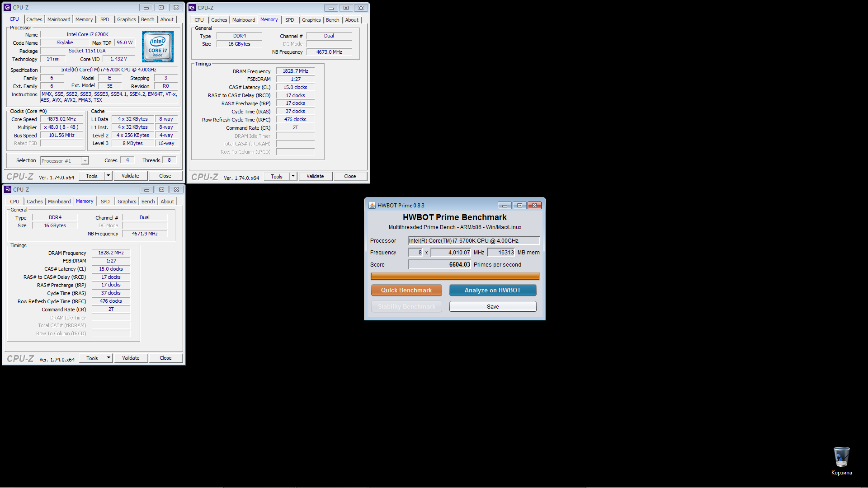The height and width of the screenshot is (488, 868).
Task: Click the Name field Intel Core i7 6700K
Action: [87, 35]
